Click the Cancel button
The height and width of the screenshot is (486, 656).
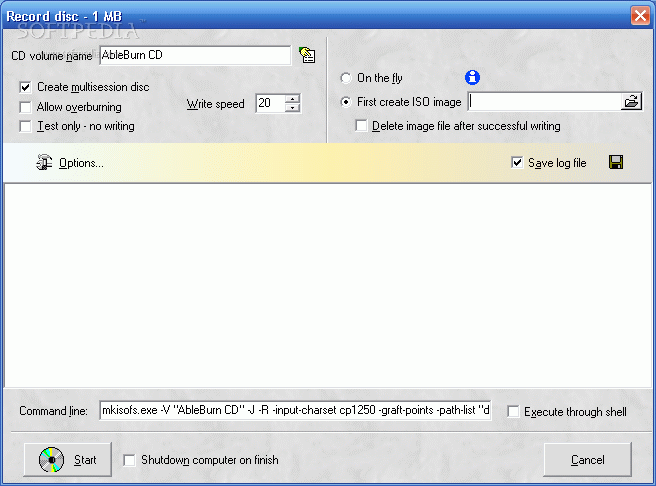587,460
